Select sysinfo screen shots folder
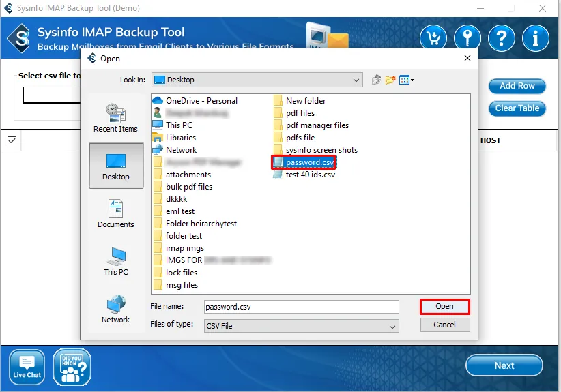 (x=315, y=150)
